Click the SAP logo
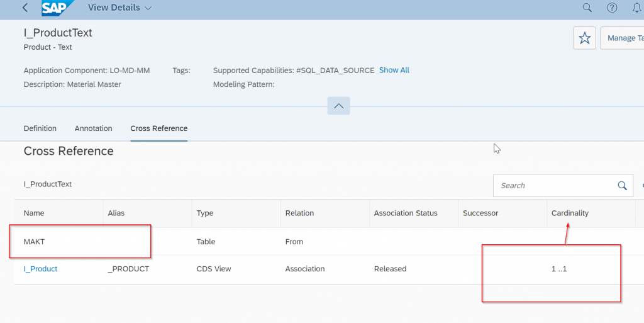This screenshot has height=323, width=644. coord(57,8)
